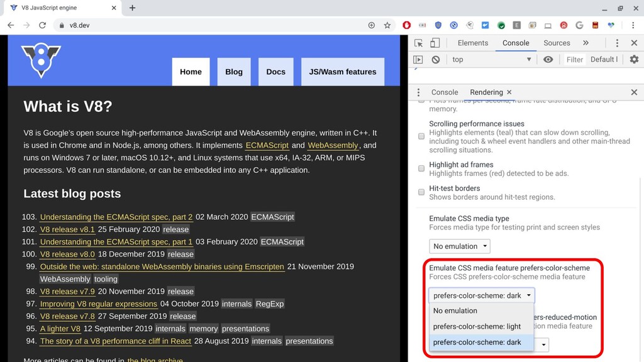Select No emulation in color-scheme list
Image resolution: width=644 pixels, height=362 pixels.
[x=481, y=310]
